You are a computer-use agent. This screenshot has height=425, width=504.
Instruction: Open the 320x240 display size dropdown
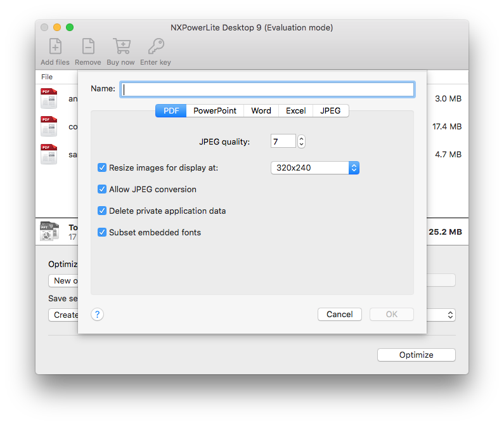(315, 168)
